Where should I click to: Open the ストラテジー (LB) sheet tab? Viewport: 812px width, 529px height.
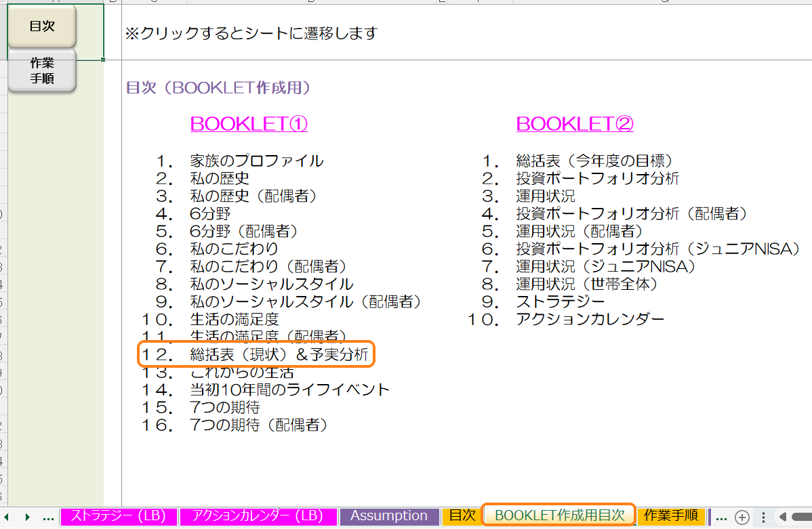pyautogui.click(x=118, y=516)
